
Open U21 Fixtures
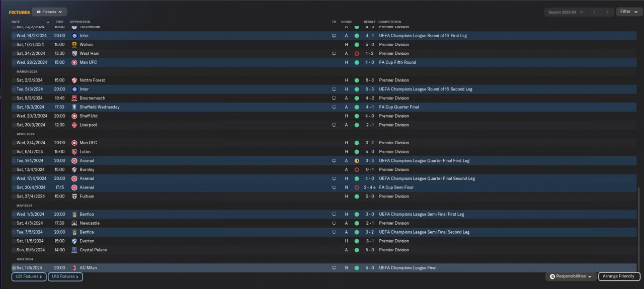pos(29,276)
